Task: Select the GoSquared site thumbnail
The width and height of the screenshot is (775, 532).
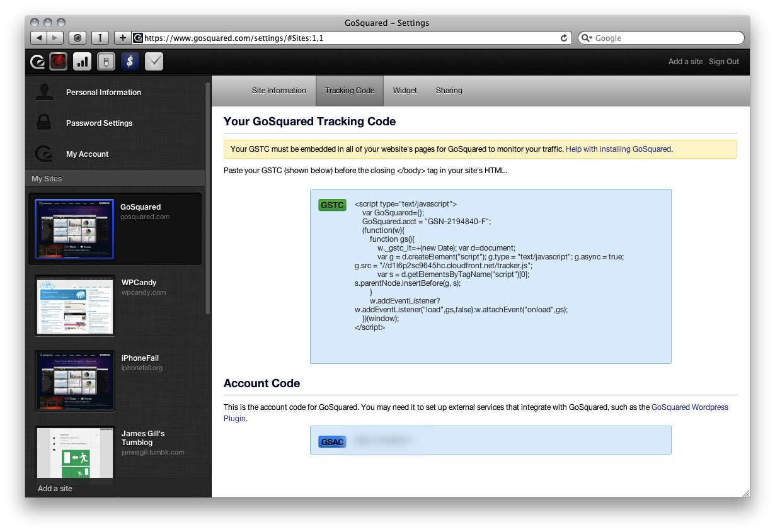Action: 75,229
